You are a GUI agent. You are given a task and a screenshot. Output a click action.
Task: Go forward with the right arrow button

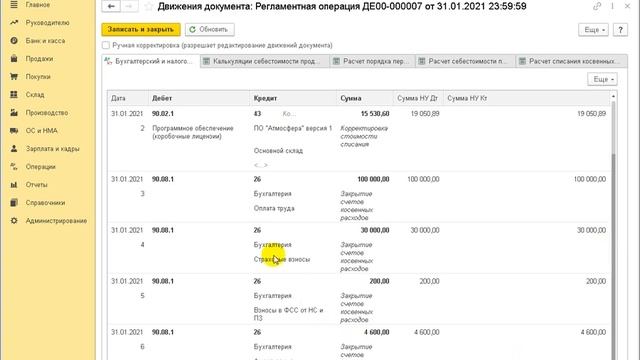(129, 6)
